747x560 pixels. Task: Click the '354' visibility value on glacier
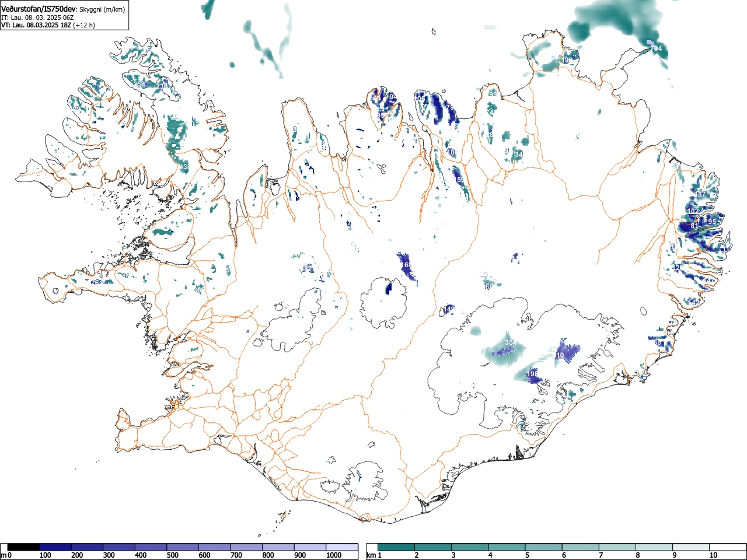[511, 342]
